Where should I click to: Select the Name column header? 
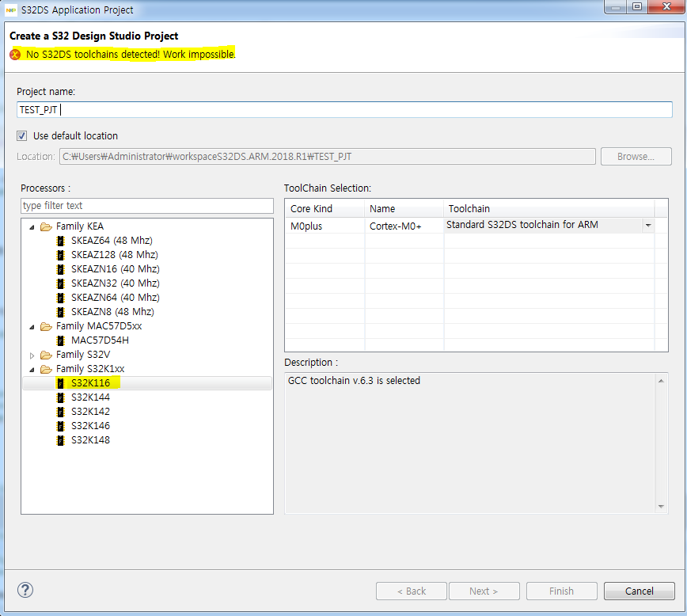pyautogui.click(x=404, y=209)
